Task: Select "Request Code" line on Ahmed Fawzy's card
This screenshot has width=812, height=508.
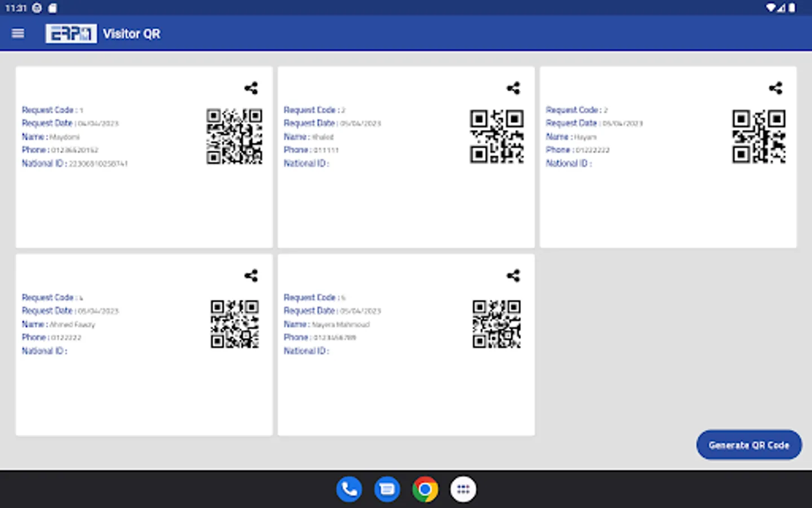Action: coord(52,297)
